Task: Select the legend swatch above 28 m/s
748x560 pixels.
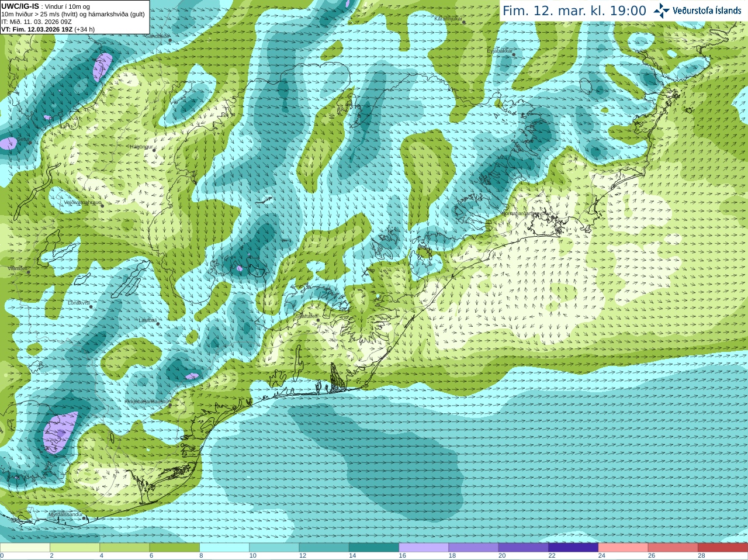Action: [723, 548]
